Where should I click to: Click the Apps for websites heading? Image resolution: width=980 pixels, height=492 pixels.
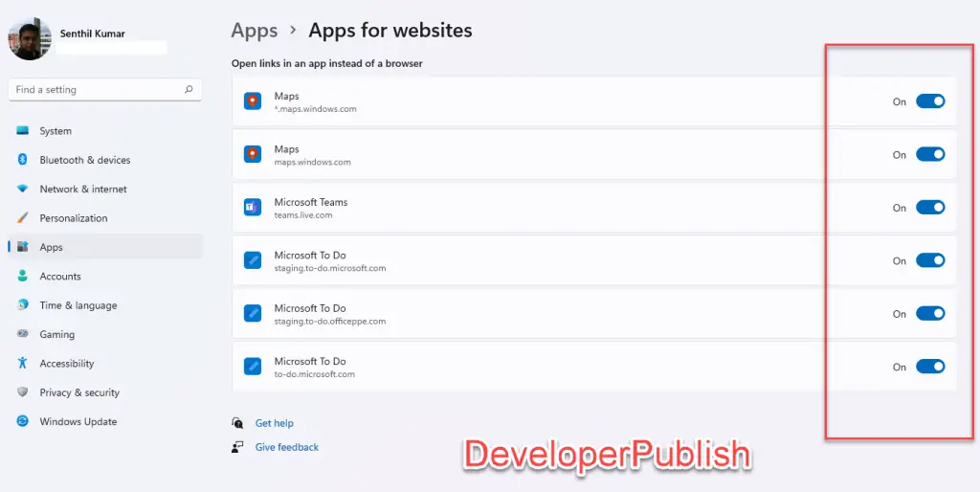[390, 30]
